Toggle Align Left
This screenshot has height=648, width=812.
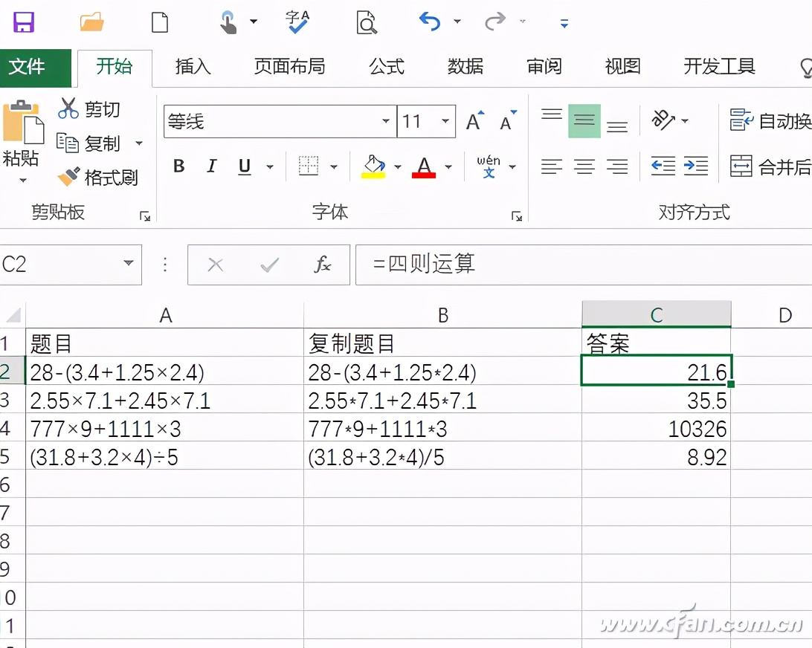tap(552, 166)
